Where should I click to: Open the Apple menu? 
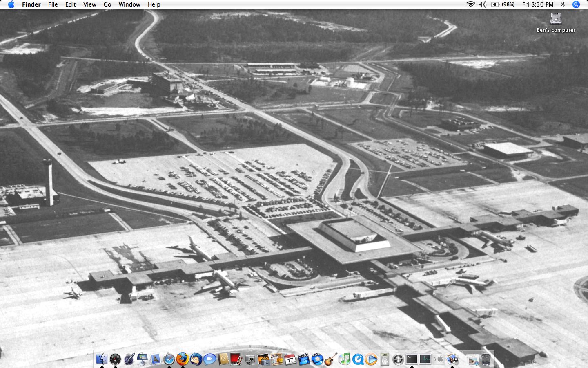[x=11, y=4]
